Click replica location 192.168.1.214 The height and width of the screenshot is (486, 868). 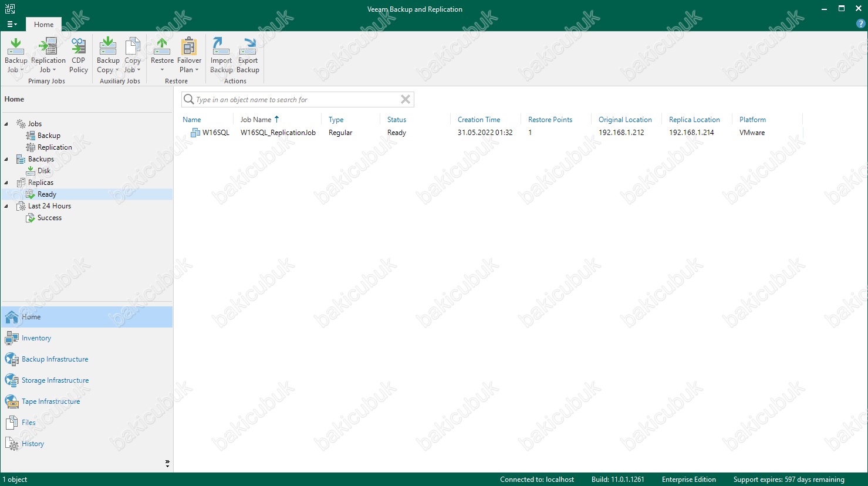(691, 133)
